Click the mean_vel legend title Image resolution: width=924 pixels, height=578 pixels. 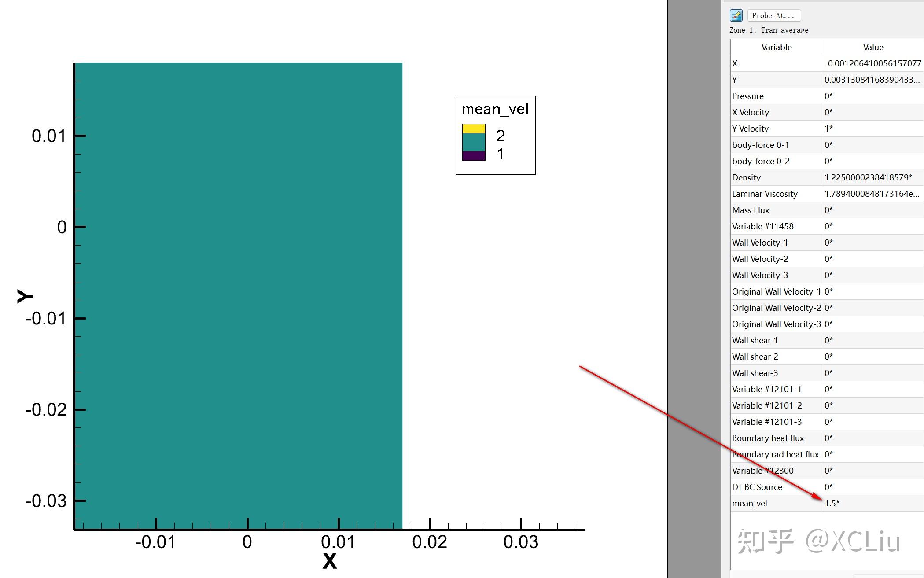[x=495, y=109]
